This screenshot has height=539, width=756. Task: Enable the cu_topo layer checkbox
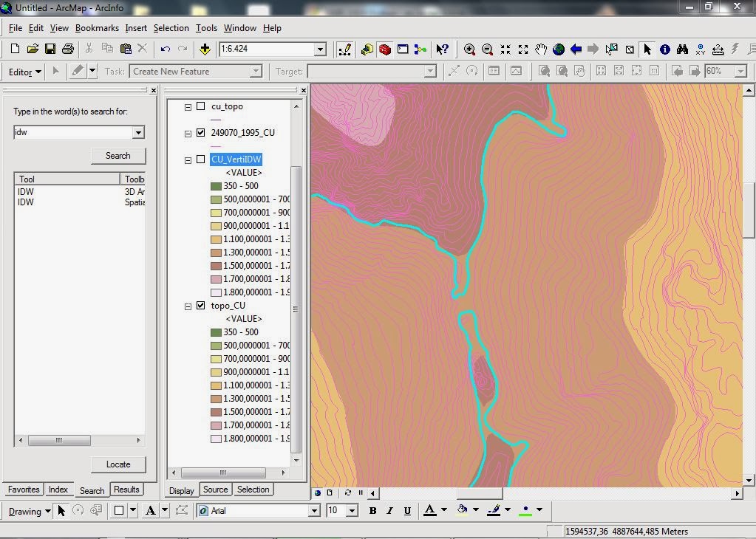(x=201, y=106)
